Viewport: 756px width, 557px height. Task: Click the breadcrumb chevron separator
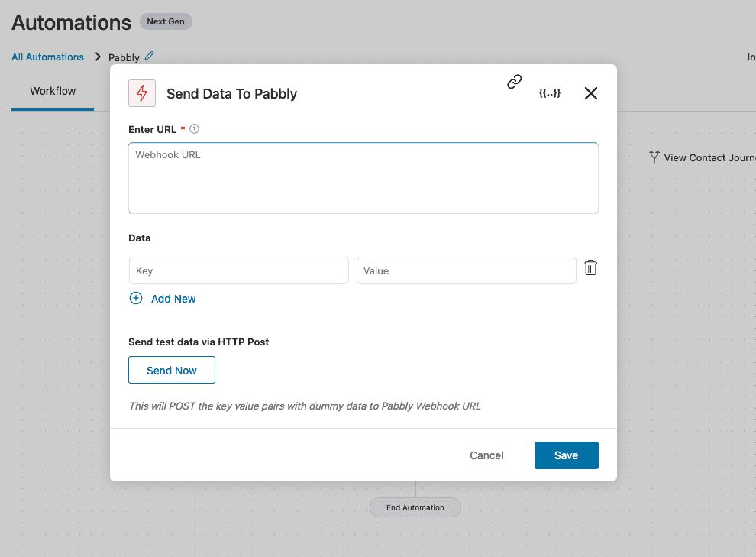click(98, 57)
